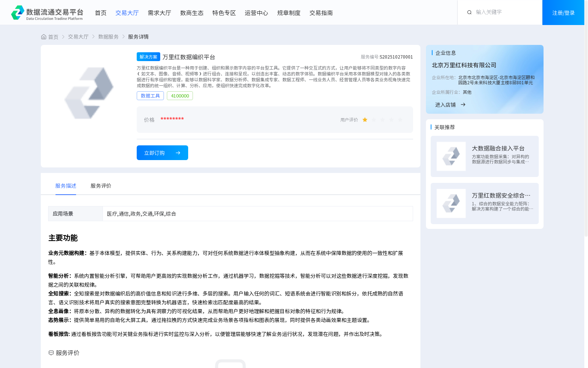588x368 pixels.
Task: Open 运营中心 navigation item
Action: pyautogui.click(x=257, y=13)
